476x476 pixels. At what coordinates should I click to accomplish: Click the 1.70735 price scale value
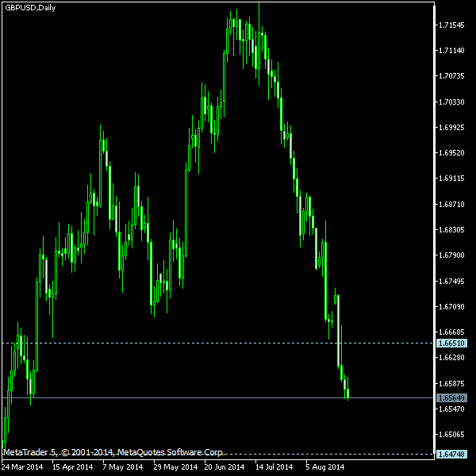click(x=451, y=75)
